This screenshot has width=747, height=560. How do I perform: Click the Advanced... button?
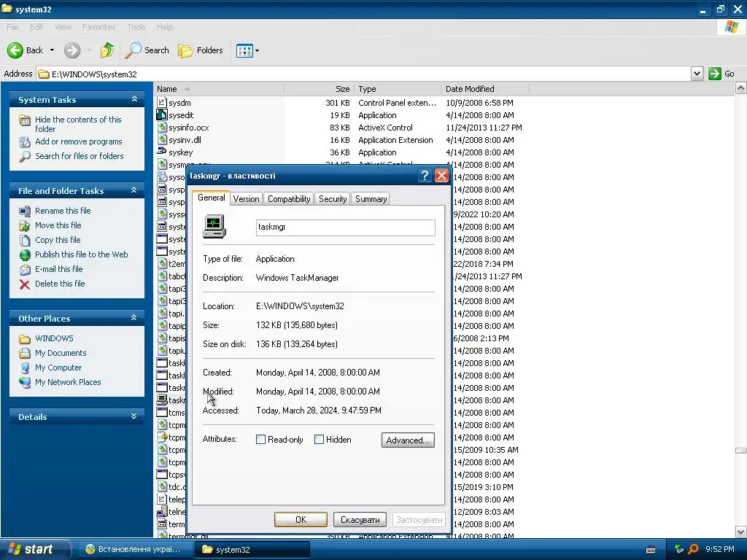click(408, 440)
